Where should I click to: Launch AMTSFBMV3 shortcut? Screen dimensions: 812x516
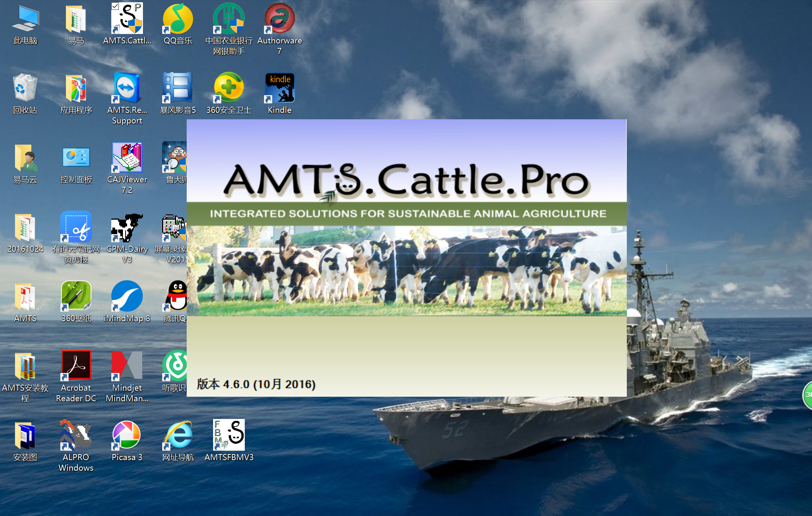tap(229, 441)
